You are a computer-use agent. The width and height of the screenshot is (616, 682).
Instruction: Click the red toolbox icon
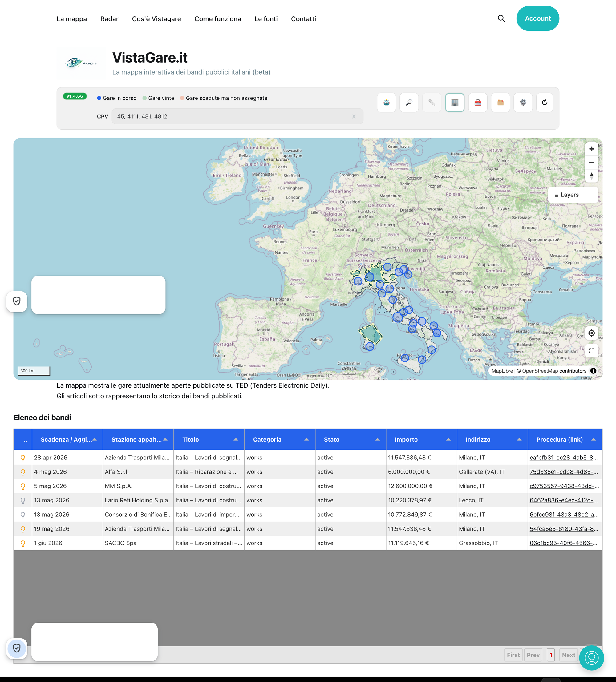point(478,103)
